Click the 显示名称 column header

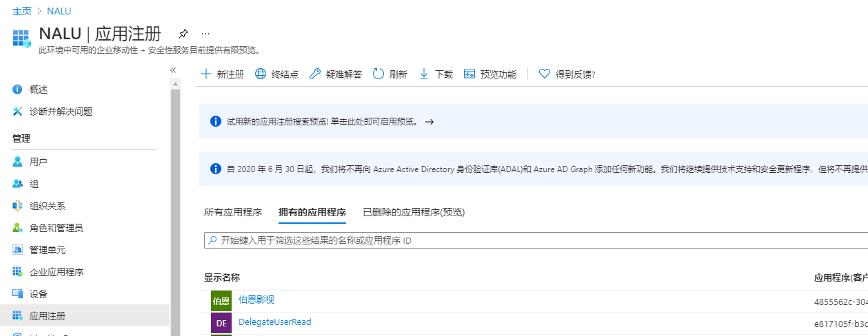pos(222,277)
